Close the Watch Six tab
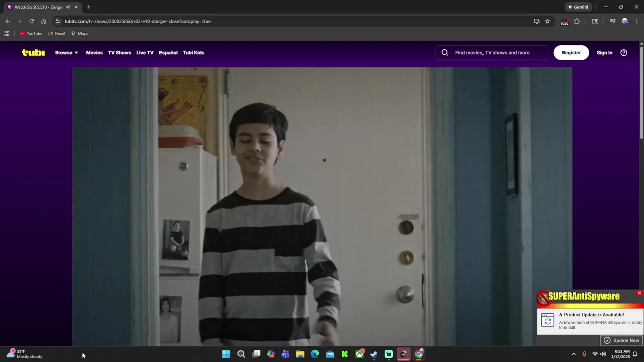 click(x=76, y=7)
